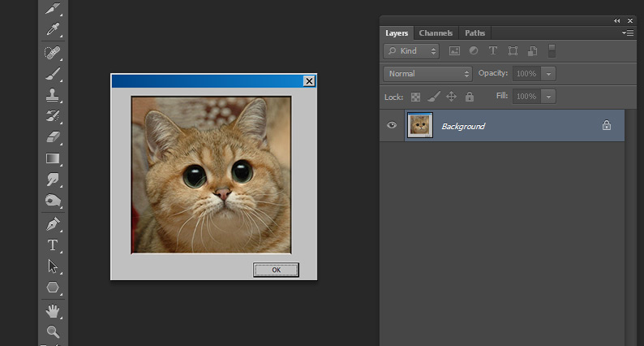The image size is (644, 346).
Task: Filter layers by type layers
Action: (493, 50)
